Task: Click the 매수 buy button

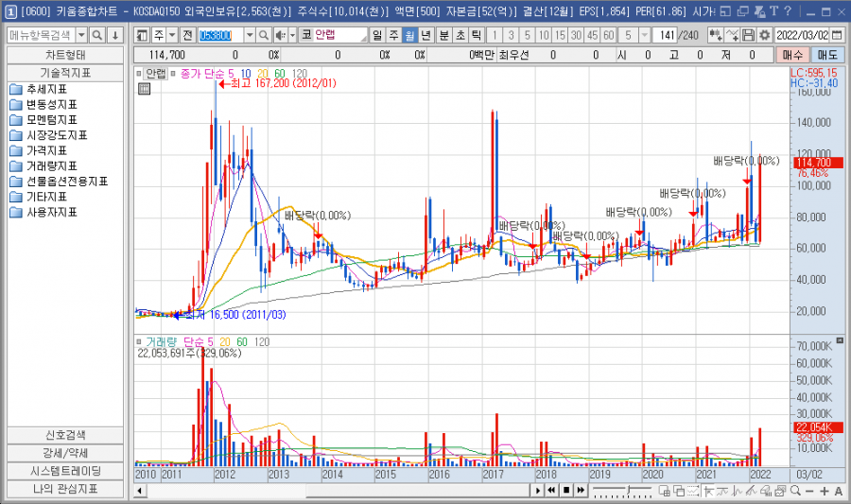Action: tap(792, 55)
